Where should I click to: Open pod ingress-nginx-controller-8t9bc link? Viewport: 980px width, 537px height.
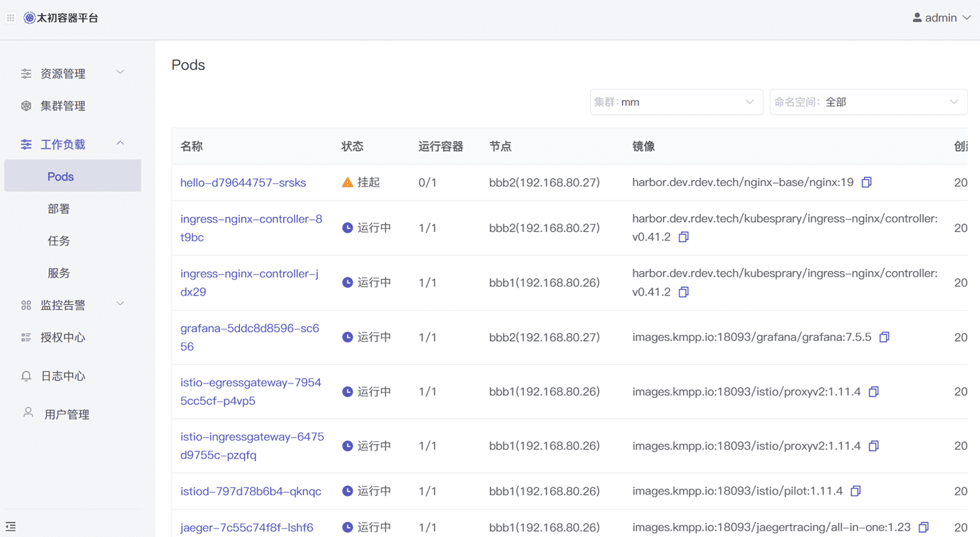click(x=251, y=228)
